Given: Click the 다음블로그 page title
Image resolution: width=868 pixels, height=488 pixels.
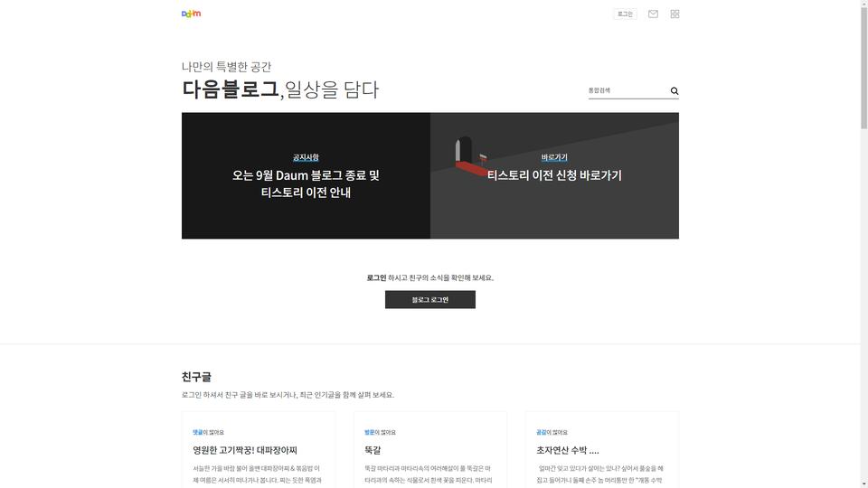Looking at the screenshot, I should coord(231,89).
